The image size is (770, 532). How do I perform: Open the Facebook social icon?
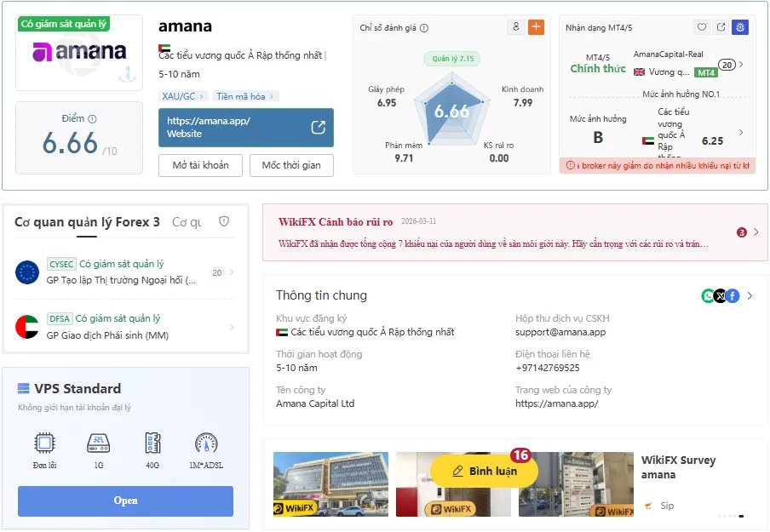[733, 296]
